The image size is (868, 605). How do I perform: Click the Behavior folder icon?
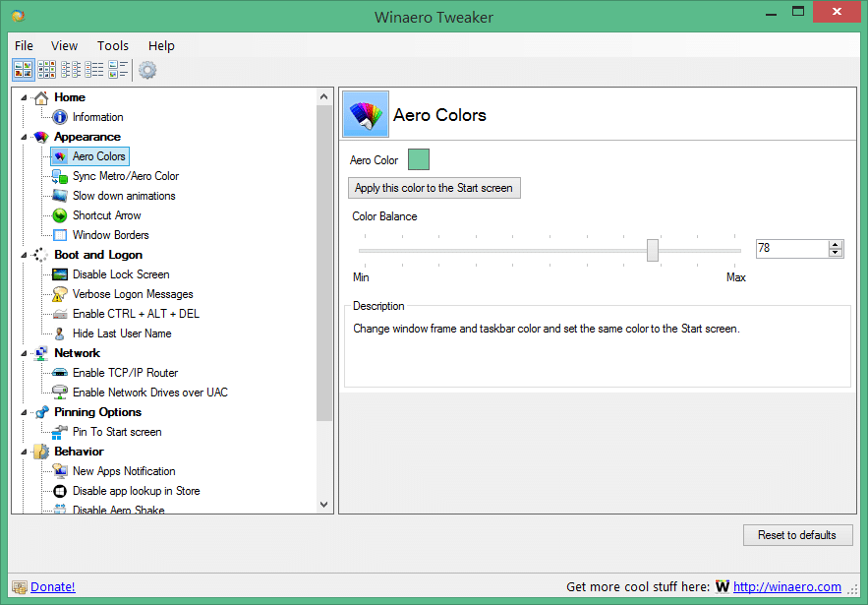(x=41, y=452)
